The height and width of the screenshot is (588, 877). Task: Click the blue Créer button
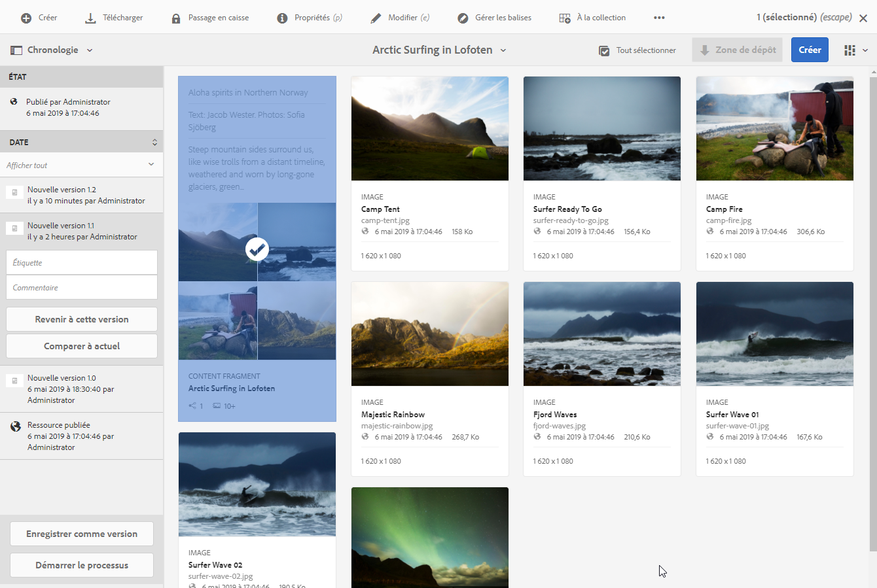click(810, 50)
